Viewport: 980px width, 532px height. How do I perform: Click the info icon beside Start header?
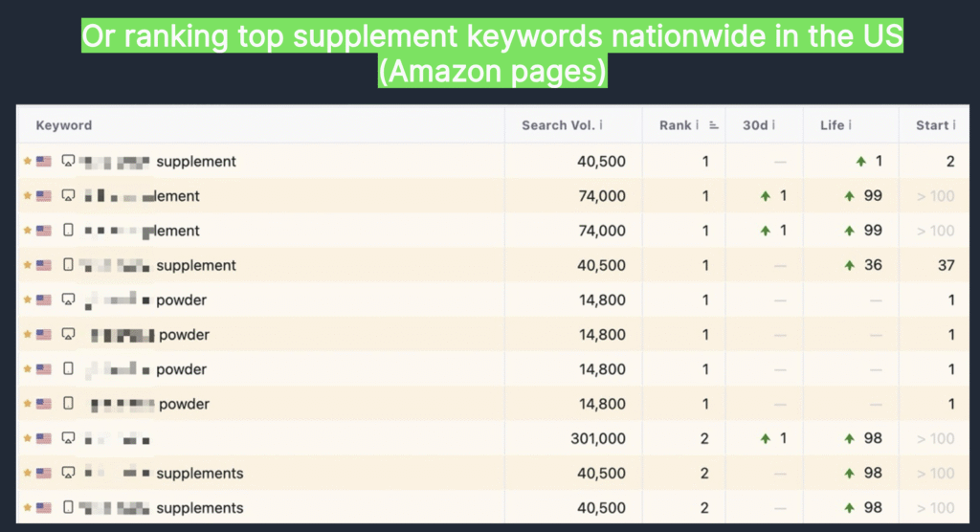pyautogui.click(x=955, y=125)
